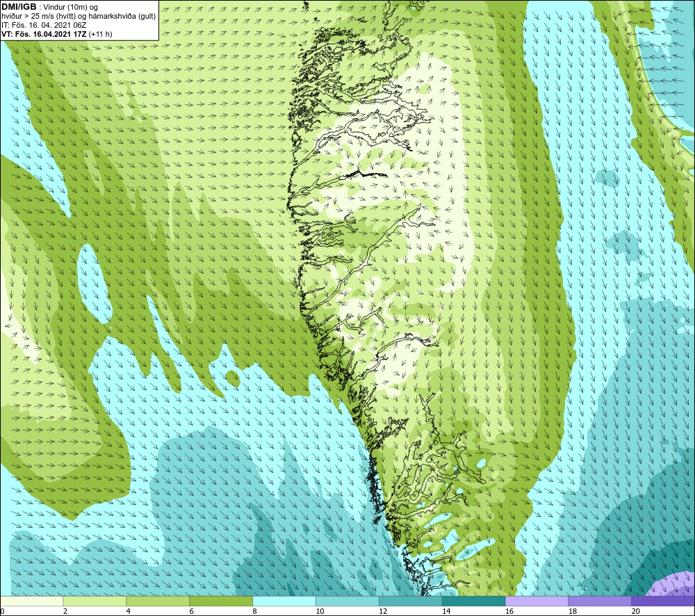695x616 pixels.
Task: Pick the pale cyan 8–10 m/s legend swatch
Action: coord(284,601)
